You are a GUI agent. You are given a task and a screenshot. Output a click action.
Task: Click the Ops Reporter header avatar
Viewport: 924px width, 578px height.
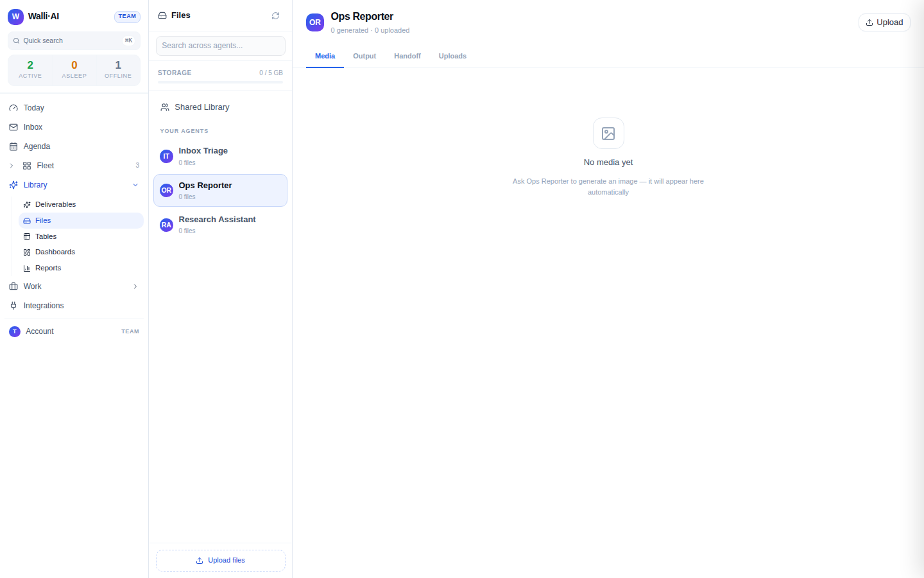pos(315,22)
